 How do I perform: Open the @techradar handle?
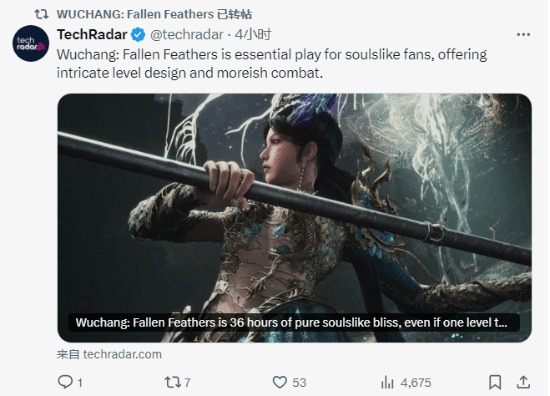(187, 34)
